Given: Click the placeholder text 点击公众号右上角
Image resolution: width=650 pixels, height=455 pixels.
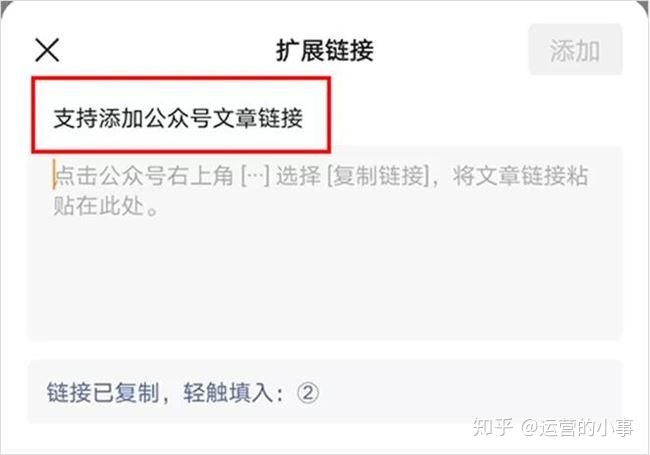Looking at the screenshot, I should point(143,175).
